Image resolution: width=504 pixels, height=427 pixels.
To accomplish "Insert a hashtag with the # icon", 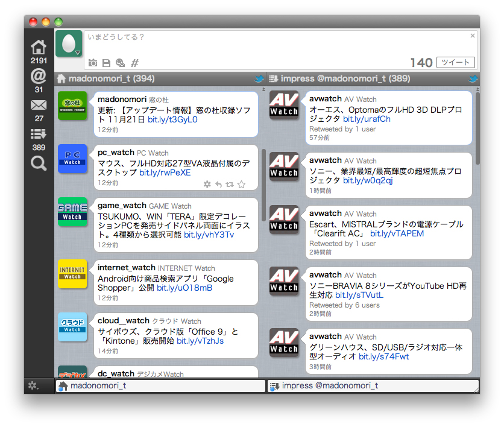I will (134, 62).
